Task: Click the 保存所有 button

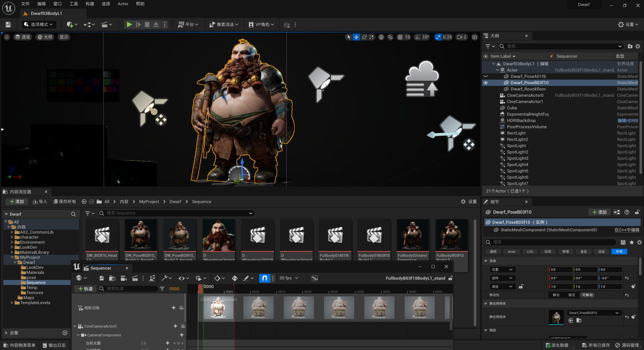Action: [x=65, y=202]
